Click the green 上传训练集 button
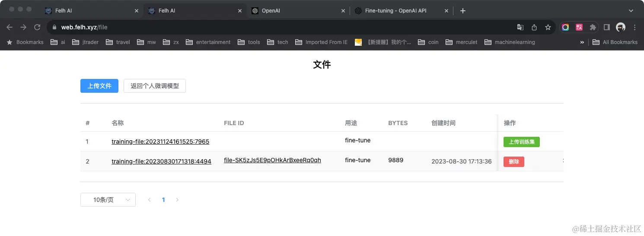 coord(522,142)
